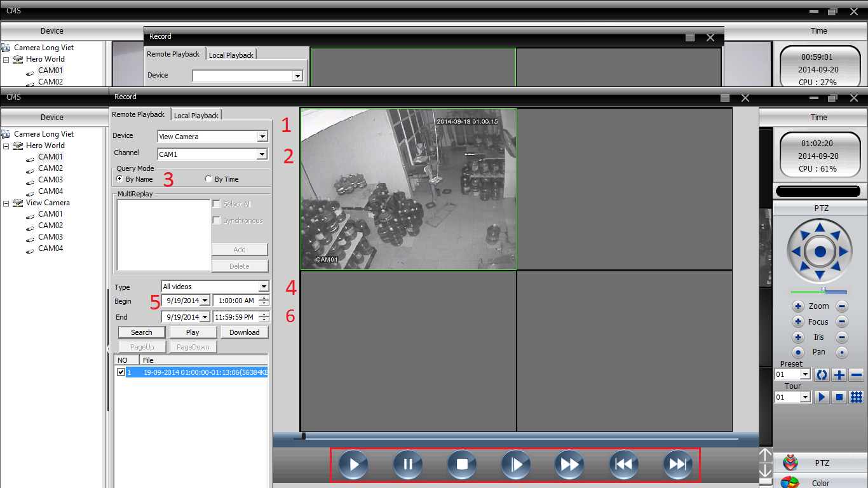Skip to next file icon
Screen dimensions: 868x488
point(678,464)
